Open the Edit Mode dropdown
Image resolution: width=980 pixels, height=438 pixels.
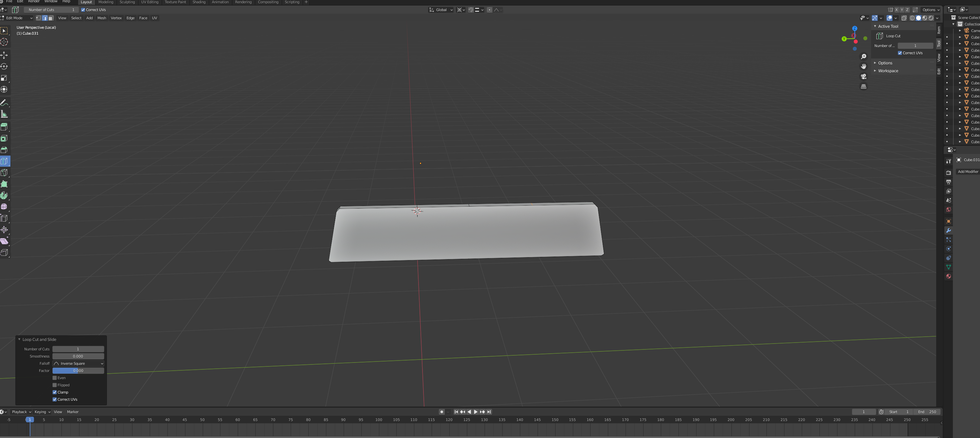(x=17, y=18)
